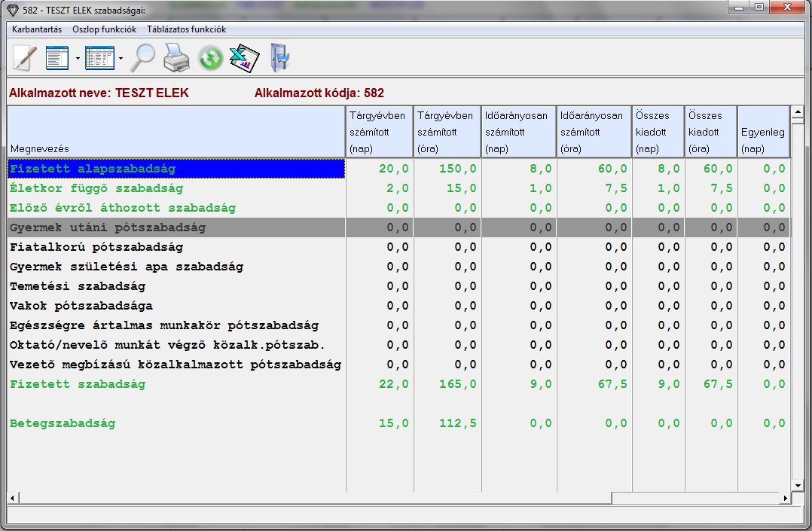
Task: Click the horizontal scrollbar right arrow
Action: click(786, 498)
